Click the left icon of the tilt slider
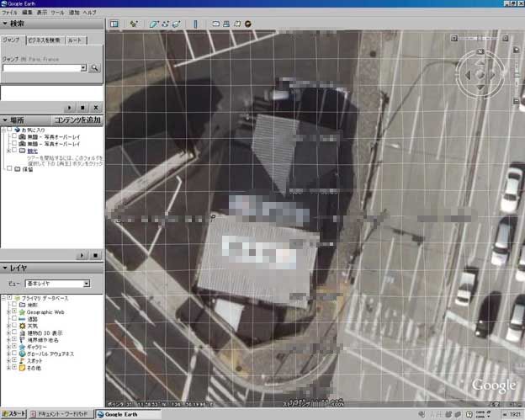The height and width of the screenshot is (420, 525). [454, 38]
